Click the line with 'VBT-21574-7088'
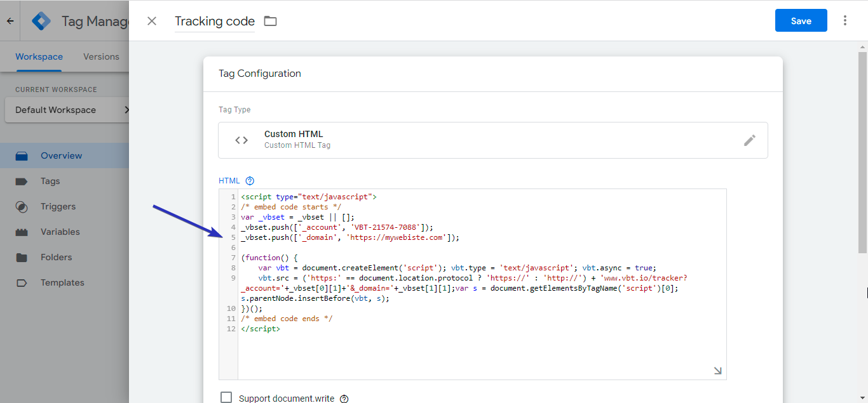The height and width of the screenshot is (403, 868). (x=337, y=227)
